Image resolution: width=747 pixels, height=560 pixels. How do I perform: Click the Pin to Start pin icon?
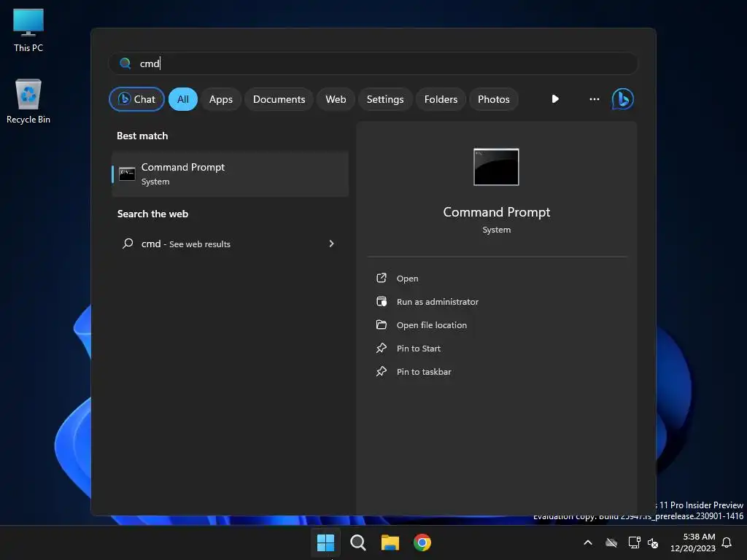(x=382, y=348)
